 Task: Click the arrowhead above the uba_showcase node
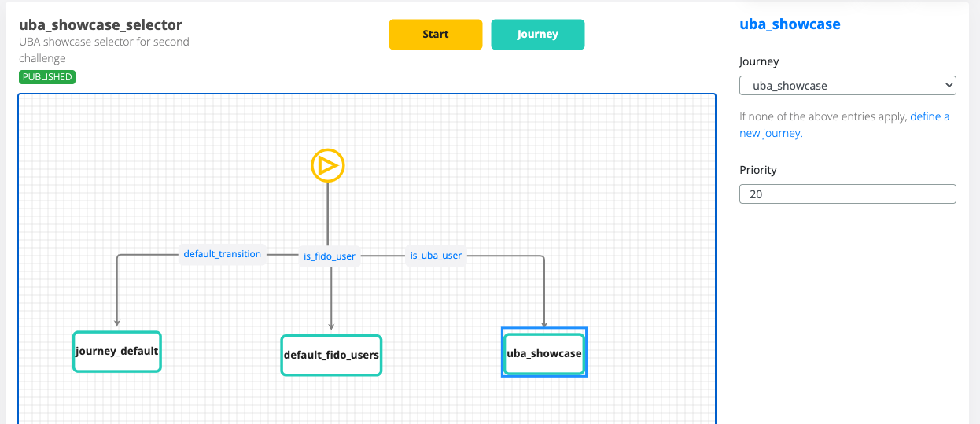(x=544, y=323)
